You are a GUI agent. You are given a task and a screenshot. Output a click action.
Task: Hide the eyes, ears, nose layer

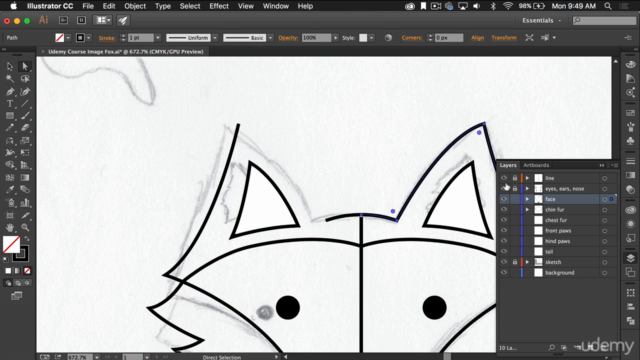click(x=504, y=189)
